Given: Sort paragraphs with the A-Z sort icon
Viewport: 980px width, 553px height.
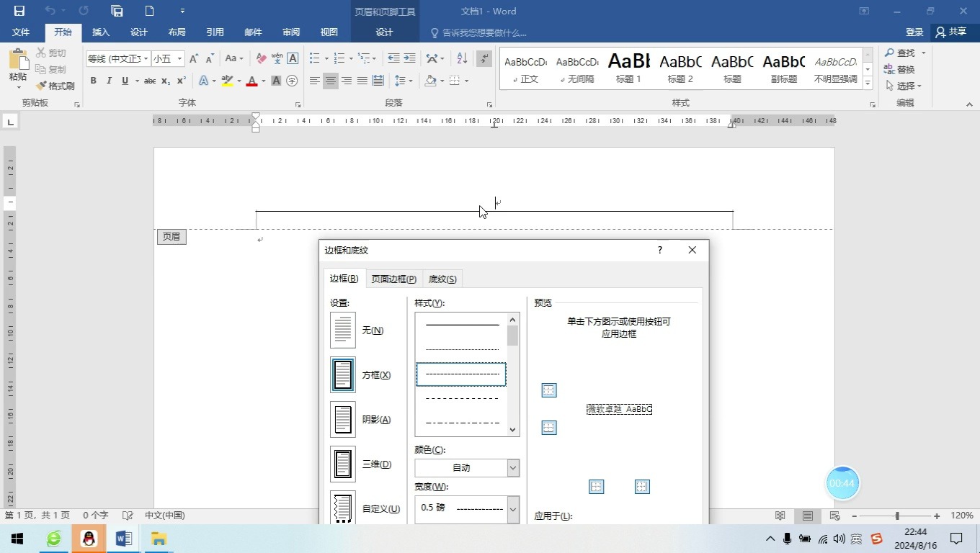Looking at the screenshot, I should [462, 58].
